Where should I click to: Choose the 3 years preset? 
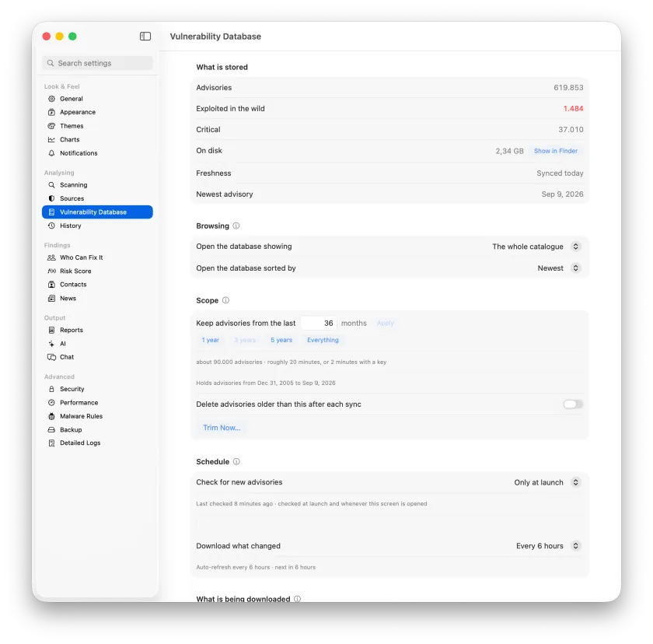[x=245, y=340]
